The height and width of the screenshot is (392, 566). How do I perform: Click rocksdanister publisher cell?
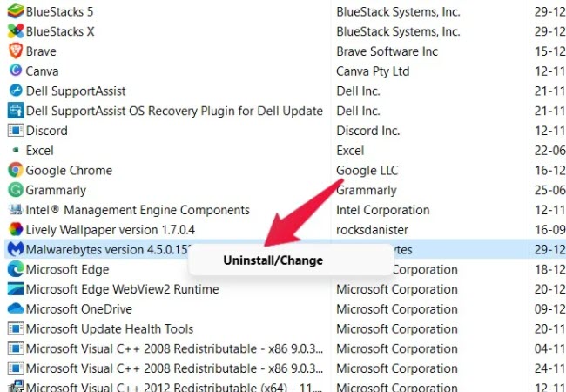click(x=372, y=230)
